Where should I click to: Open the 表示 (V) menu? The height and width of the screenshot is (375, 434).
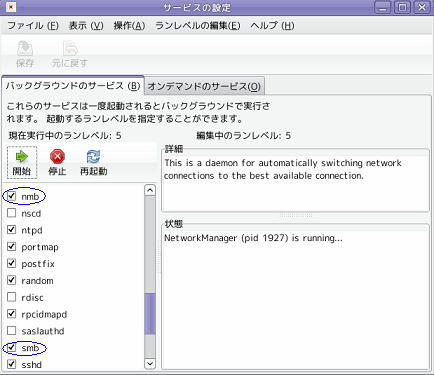click(86, 26)
